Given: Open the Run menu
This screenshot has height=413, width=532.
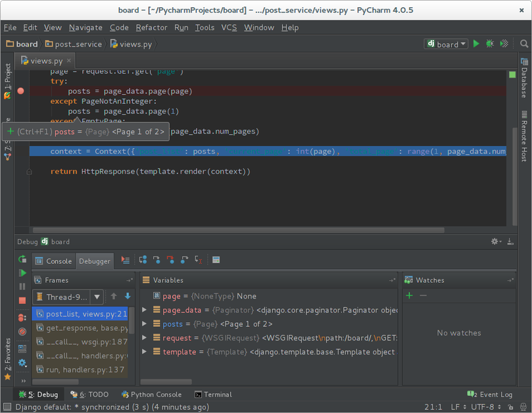Looking at the screenshot, I should click(181, 28).
